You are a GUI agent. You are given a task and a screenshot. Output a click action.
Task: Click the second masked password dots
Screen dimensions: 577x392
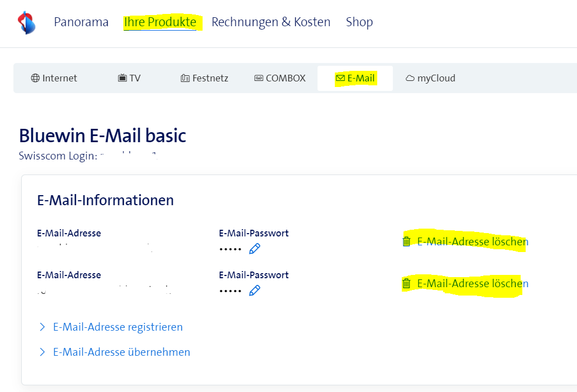[x=230, y=291]
